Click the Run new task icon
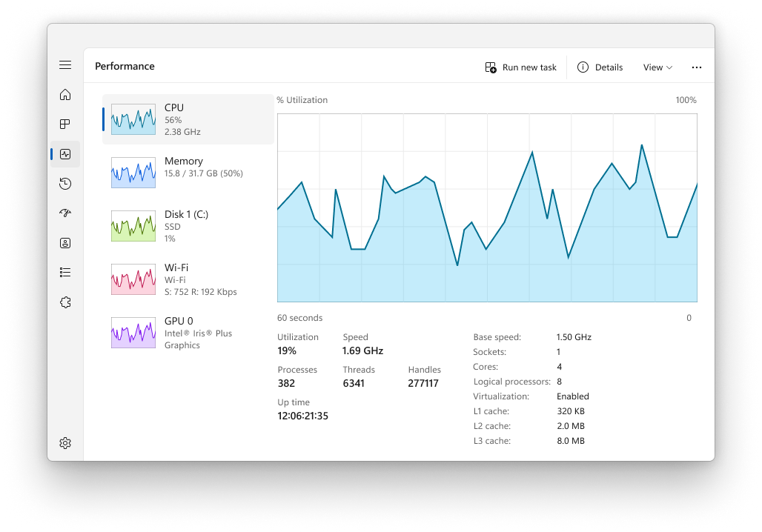Screen dimensions: 762x532 (490, 67)
